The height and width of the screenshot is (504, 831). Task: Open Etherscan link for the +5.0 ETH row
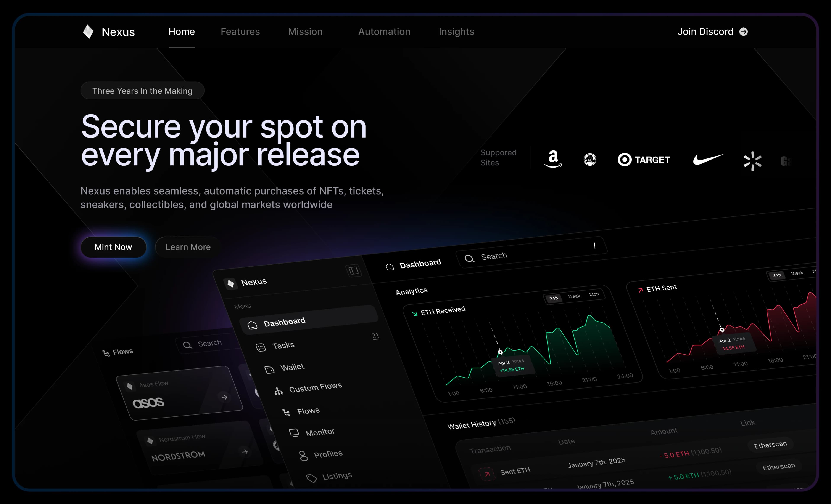(x=779, y=467)
